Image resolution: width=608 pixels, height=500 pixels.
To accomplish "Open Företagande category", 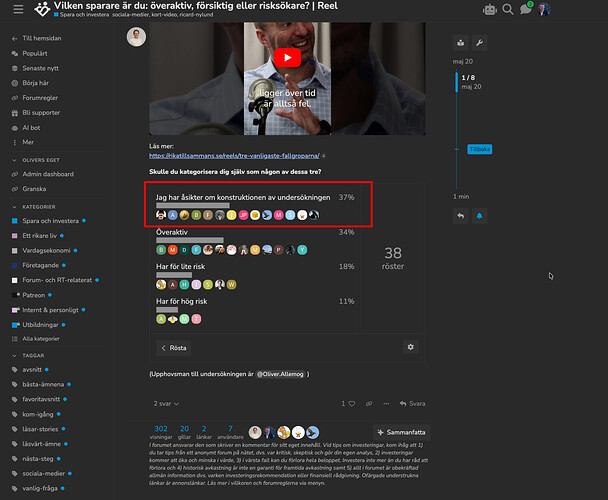I will click(x=41, y=265).
